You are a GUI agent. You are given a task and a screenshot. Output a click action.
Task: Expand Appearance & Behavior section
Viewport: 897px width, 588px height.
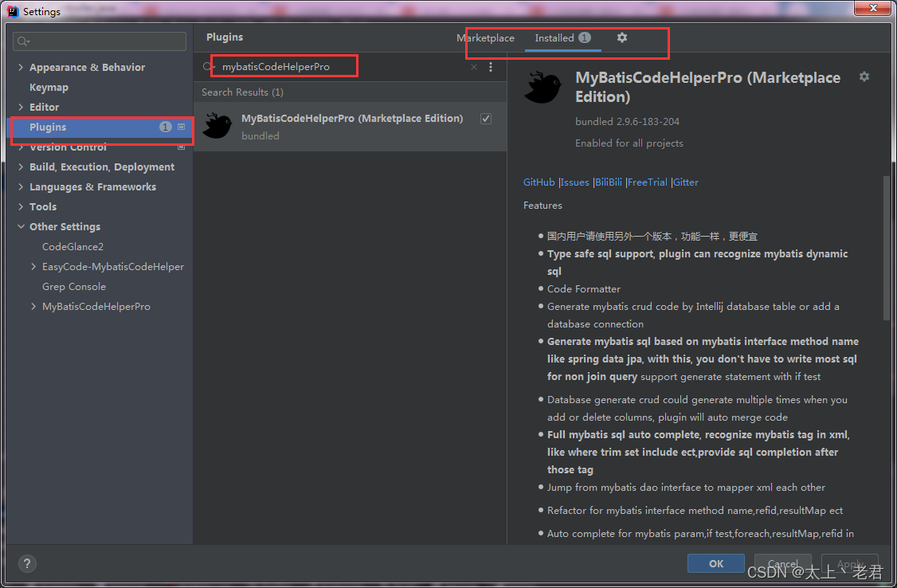pos(21,68)
